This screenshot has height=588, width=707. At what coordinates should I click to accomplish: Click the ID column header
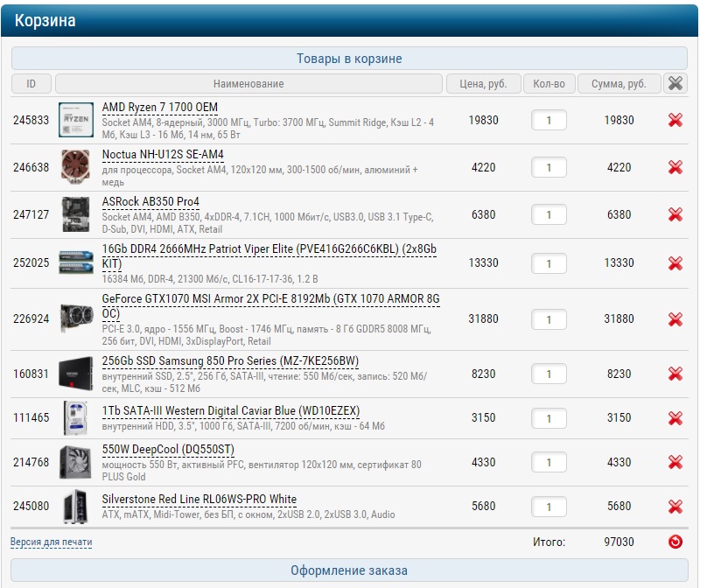pyautogui.click(x=31, y=84)
